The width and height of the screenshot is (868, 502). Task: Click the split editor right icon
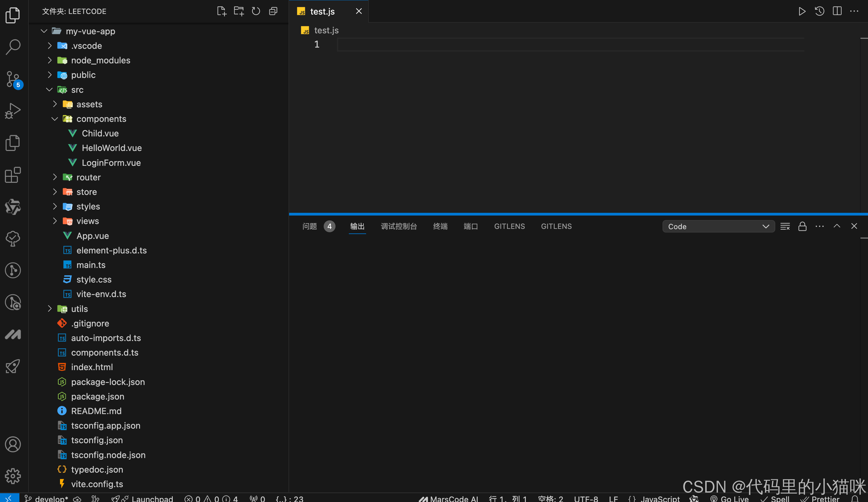coord(837,12)
